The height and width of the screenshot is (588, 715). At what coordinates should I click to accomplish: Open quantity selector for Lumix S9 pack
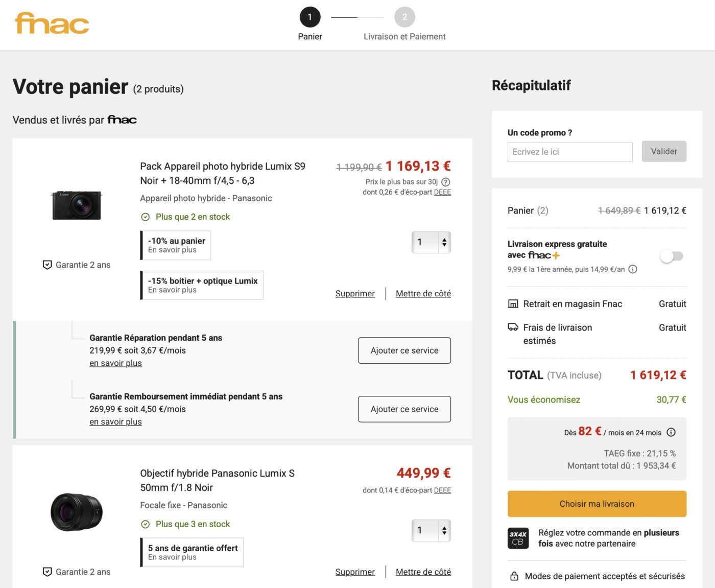[431, 242]
